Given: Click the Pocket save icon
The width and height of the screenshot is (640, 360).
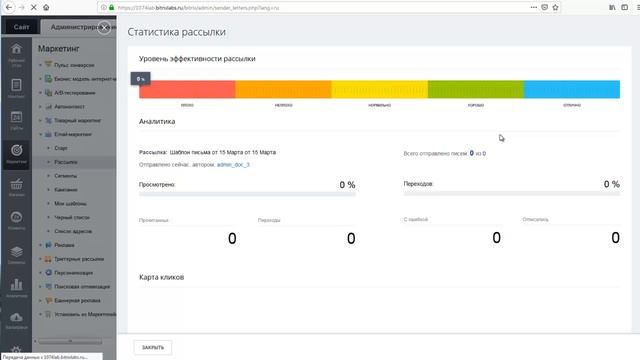Looking at the screenshot, I should (544, 7).
